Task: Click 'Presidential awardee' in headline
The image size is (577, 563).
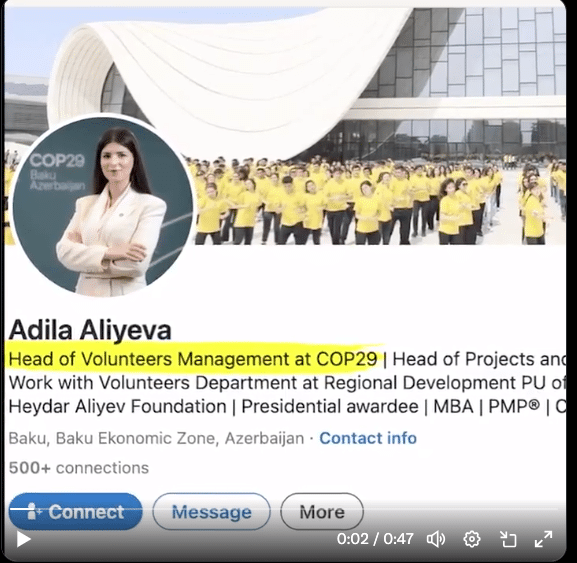Action: [x=330, y=407]
